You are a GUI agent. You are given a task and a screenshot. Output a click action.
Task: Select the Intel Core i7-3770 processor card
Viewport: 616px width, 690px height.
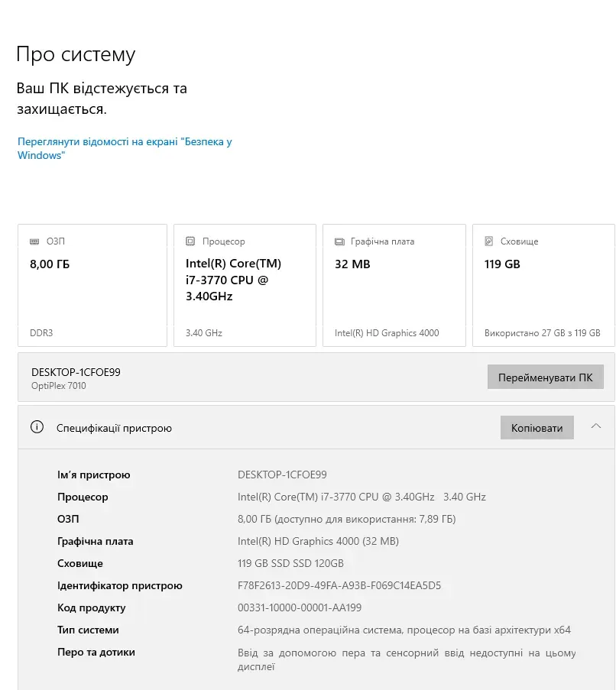[245, 285]
